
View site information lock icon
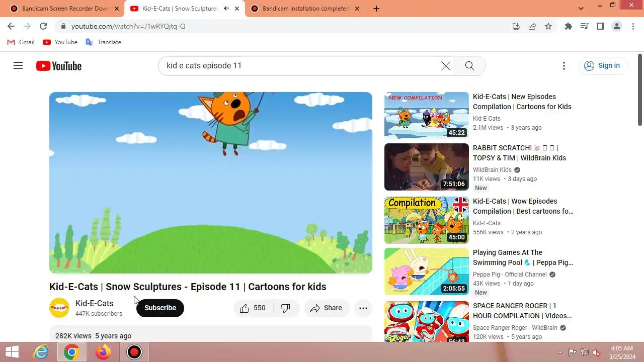63,26
